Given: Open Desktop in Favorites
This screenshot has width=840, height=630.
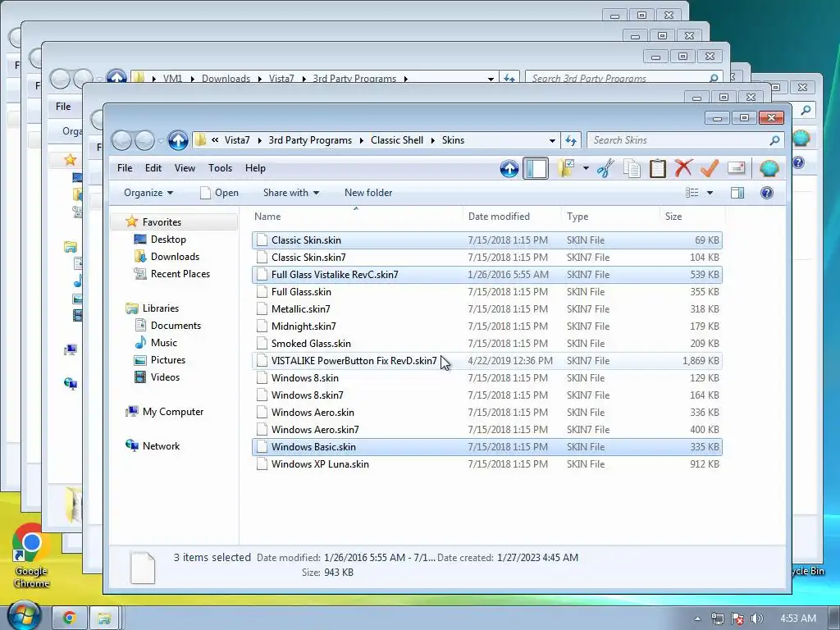Looking at the screenshot, I should (160, 240).
